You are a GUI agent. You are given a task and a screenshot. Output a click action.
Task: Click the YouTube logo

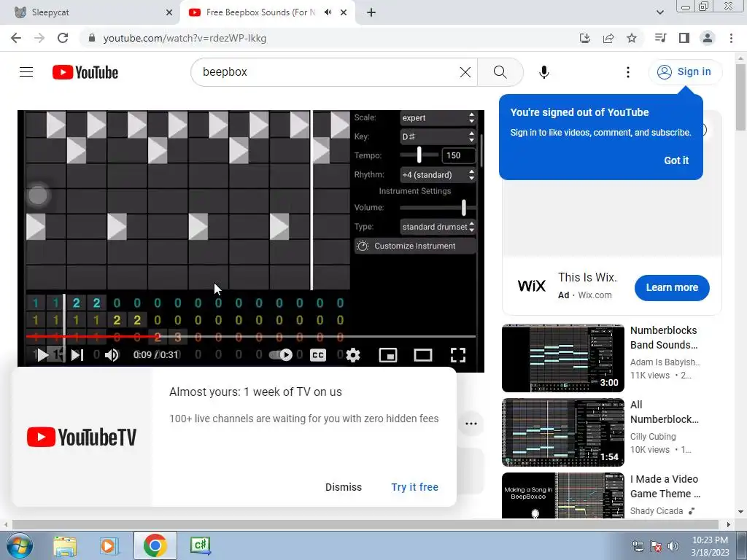click(x=85, y=72)
